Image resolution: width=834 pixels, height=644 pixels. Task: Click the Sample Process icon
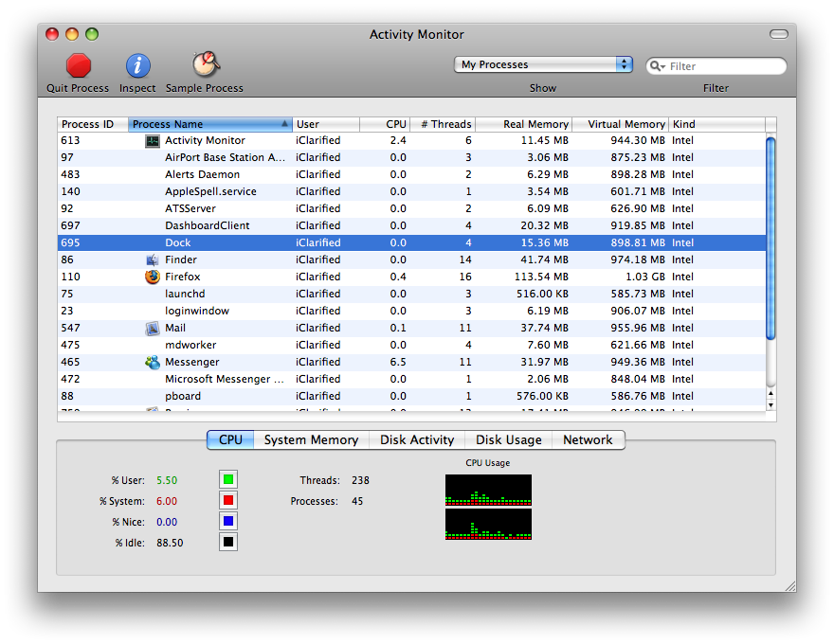[x=205, y=64]
